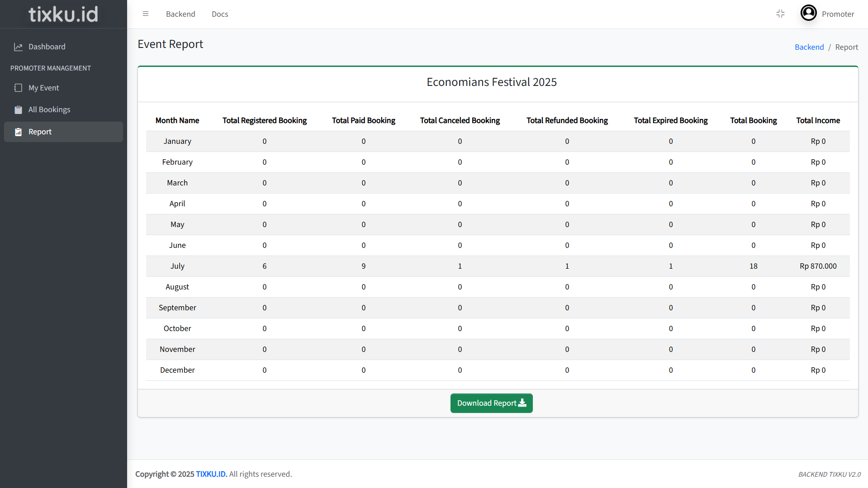The image size is (868, 488).
Task: Select the Economians Festival 2025 title
Action: [x=491, y=82]
